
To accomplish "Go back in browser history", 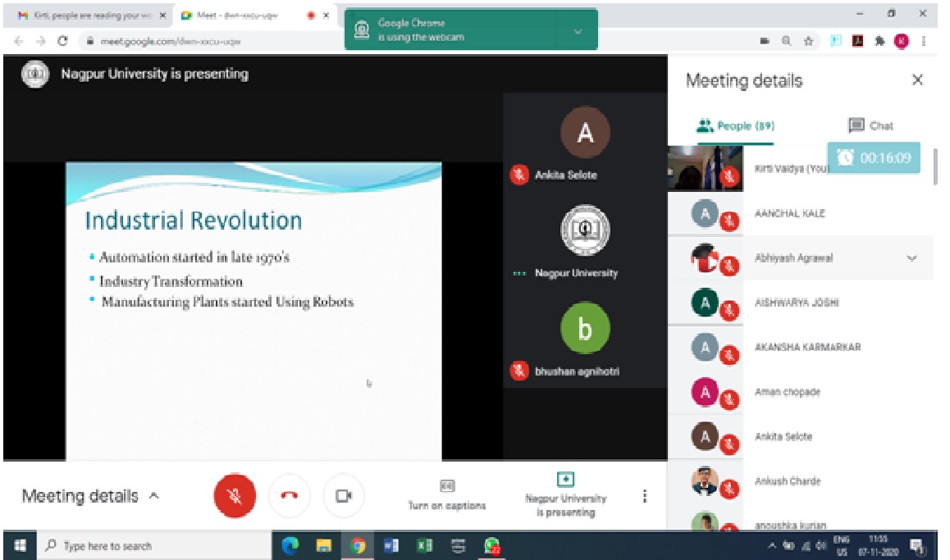I will pyautogui.click(x=19, y=41).
